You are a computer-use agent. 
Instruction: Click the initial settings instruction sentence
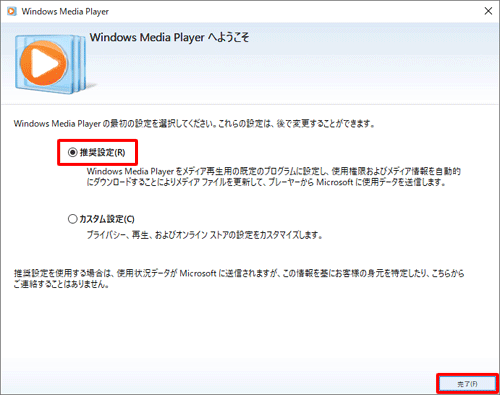194,124
